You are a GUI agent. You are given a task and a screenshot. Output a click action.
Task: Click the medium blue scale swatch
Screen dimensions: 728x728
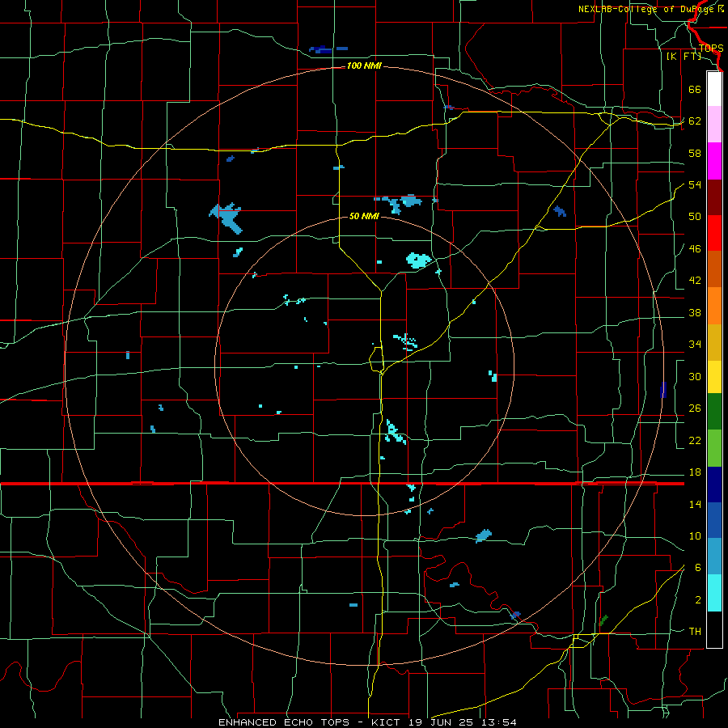714,520
